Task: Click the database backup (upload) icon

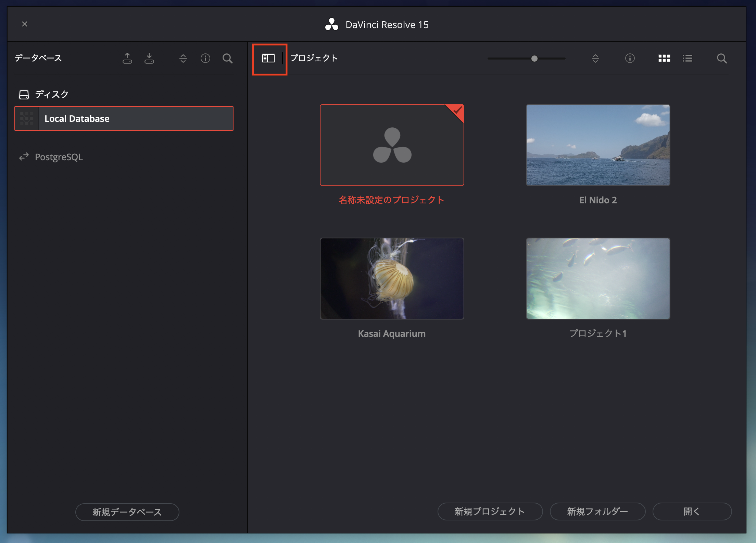Action: (x=127, y=58)
